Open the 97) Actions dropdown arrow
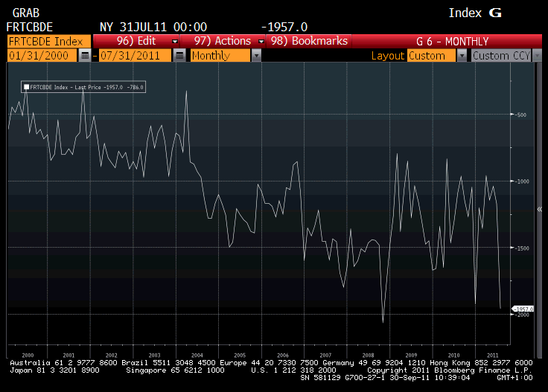548x392 pixels. coord(261,41)
